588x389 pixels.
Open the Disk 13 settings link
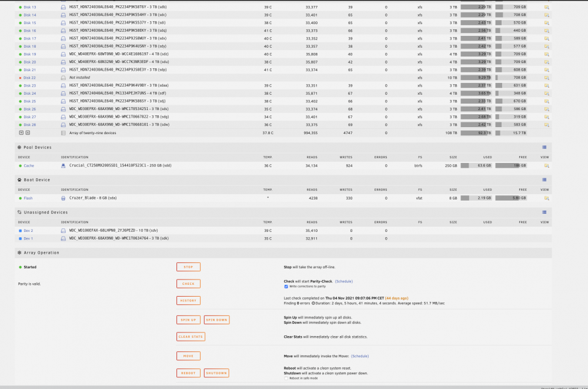tap(30, 7)
